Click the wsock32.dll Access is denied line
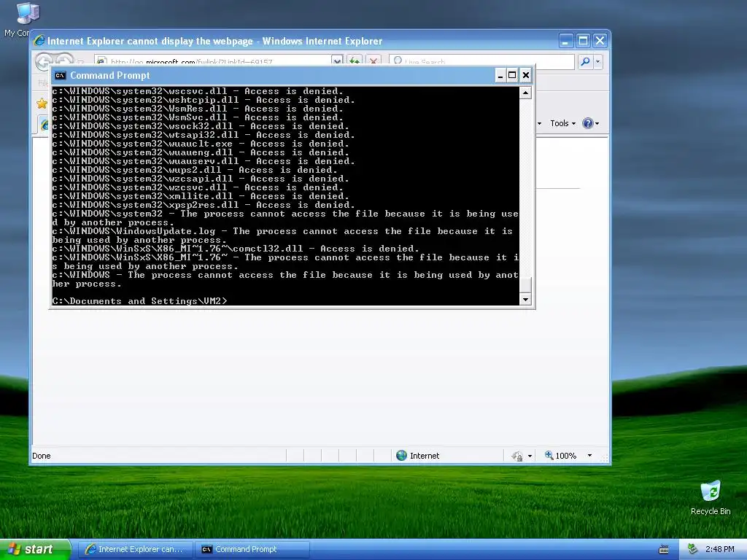747x560 pixels. 201,126
